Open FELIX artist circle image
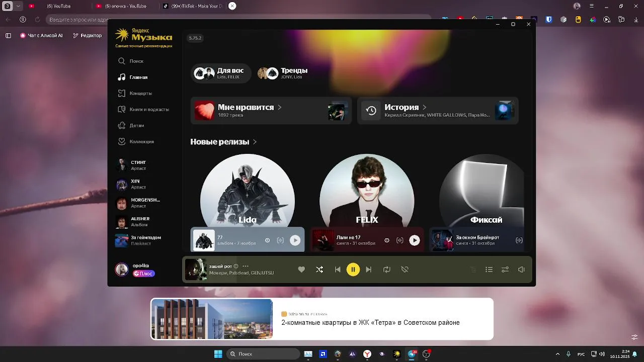This screenshot has height=362, width=644. click(x=367, y=191)
